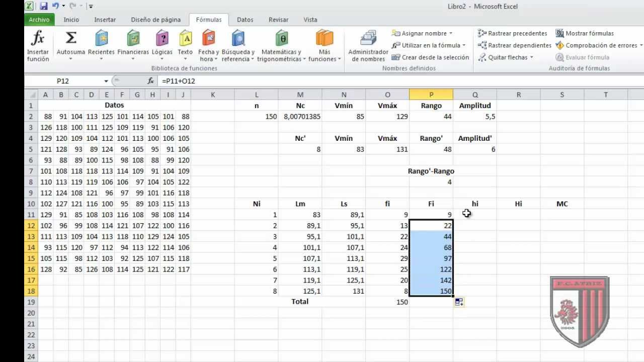Switch to the Revisar tab
Image resolution: width=644 pixels, height=362 pixels.
(279, 20)
